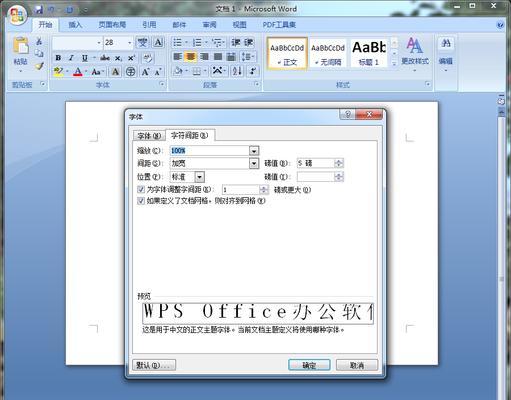
Task: Open the font name dropdown in the ribbon
Action: point(99,43)
